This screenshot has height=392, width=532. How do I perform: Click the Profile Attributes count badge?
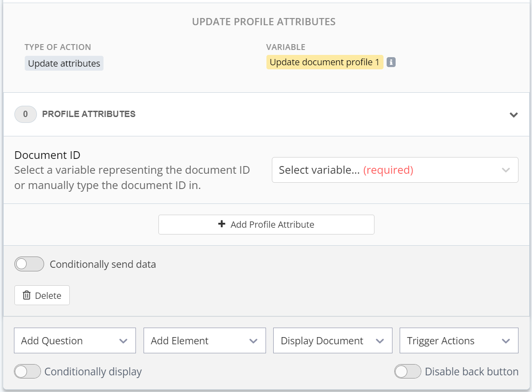[x=26, y=114]
